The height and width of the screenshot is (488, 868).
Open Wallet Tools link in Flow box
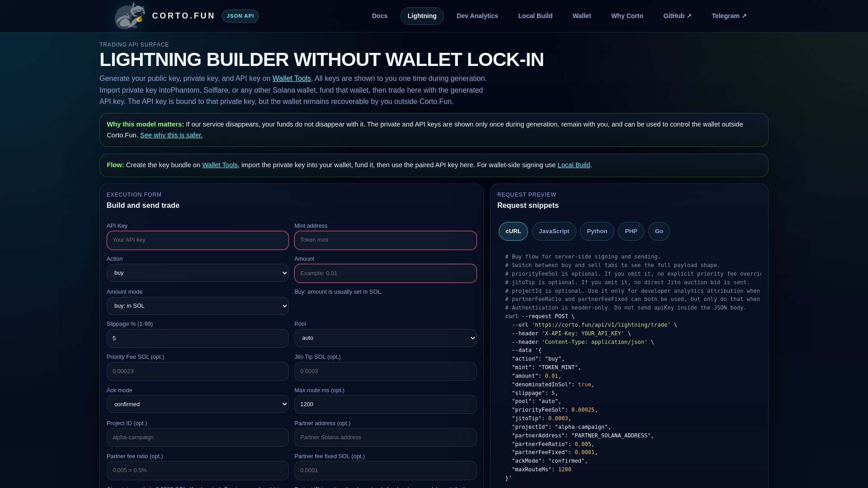[220, 165]
